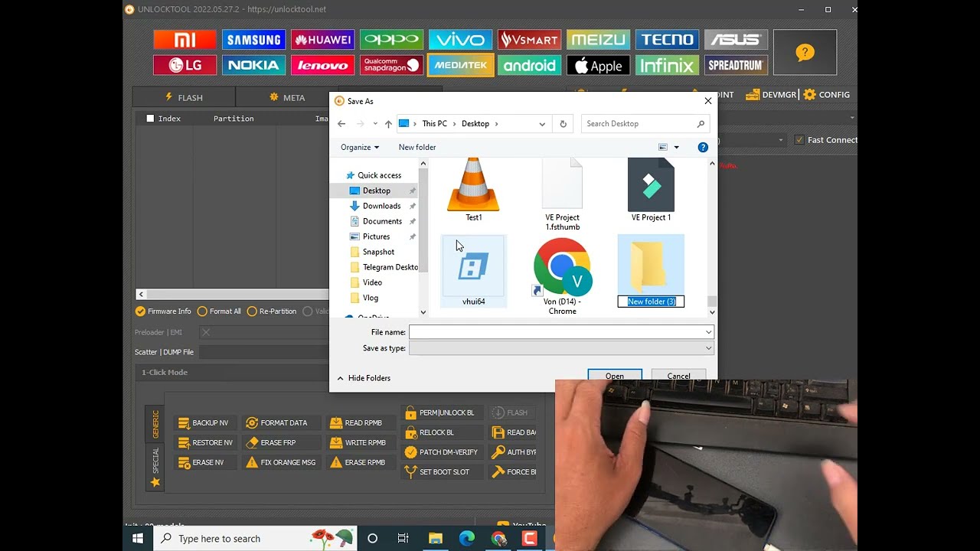Screen dimensions: 980x551
Task: Switch to the SPECIAL side tab
Action: click(x=155, y=468)
